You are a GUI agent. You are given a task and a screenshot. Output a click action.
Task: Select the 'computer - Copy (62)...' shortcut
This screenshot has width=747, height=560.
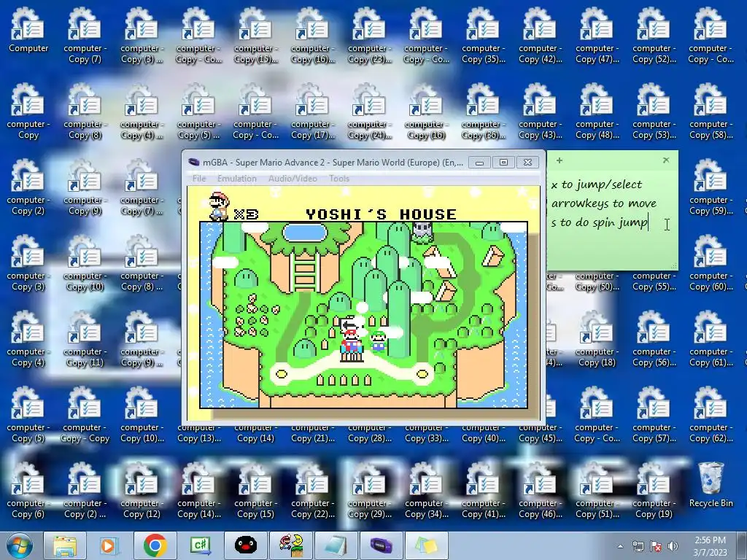[711, 415]
